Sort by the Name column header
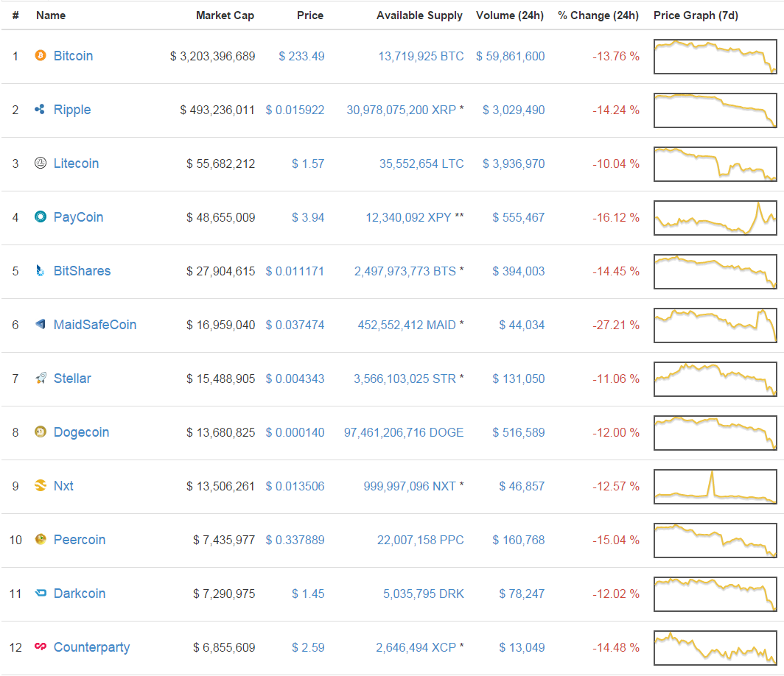 click(x=51, y=15)
